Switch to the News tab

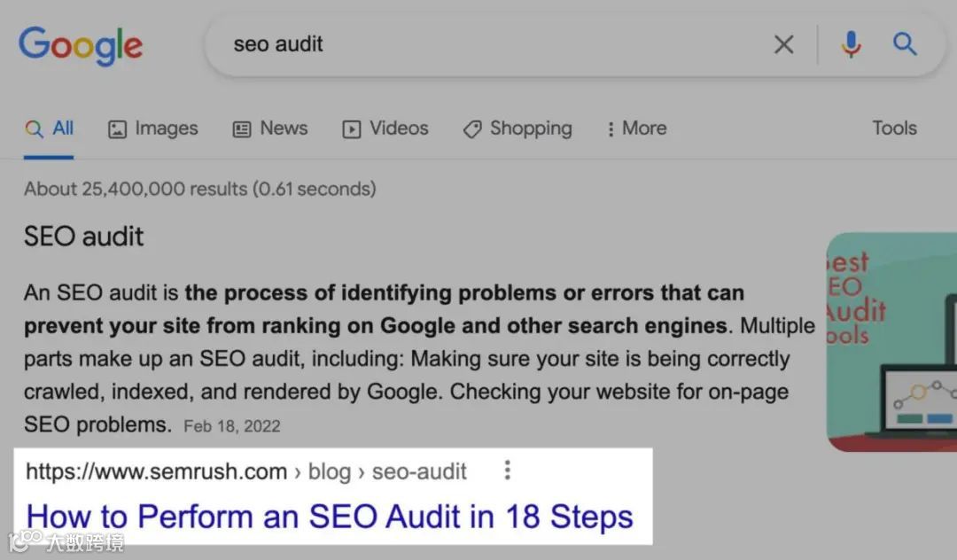coord(270,128)
